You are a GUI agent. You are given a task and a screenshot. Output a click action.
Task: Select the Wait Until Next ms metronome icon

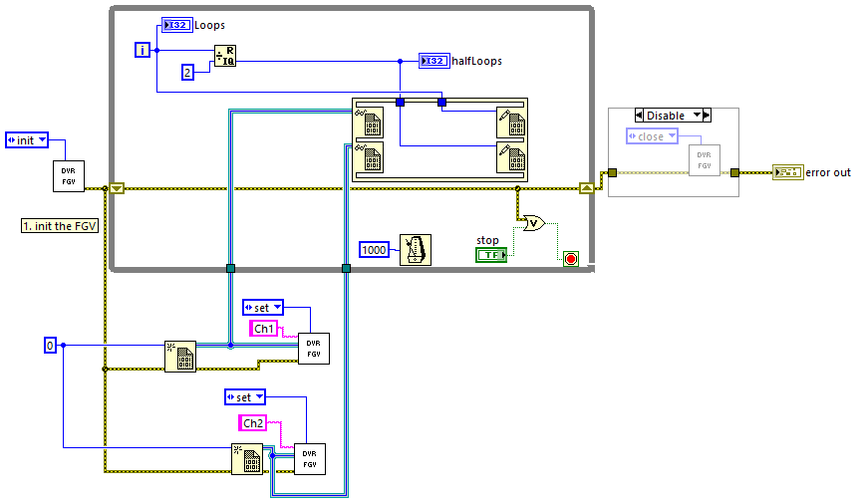click(x=416, y=250)
